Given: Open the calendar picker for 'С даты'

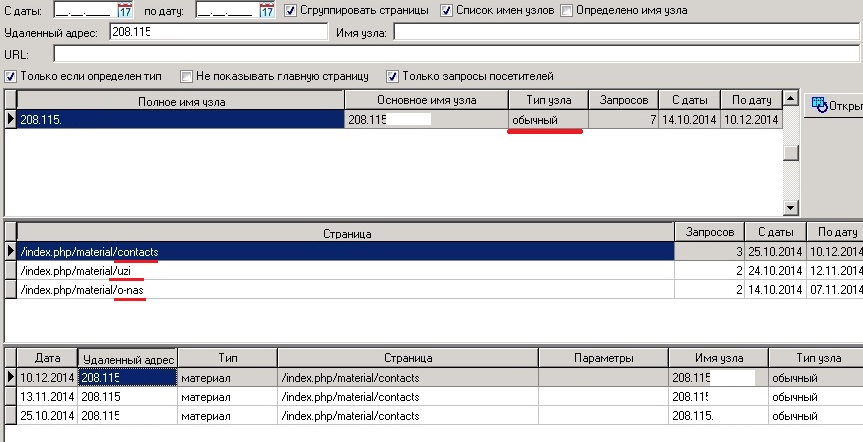Looking at the screenshot, I should tap(125, 10).
